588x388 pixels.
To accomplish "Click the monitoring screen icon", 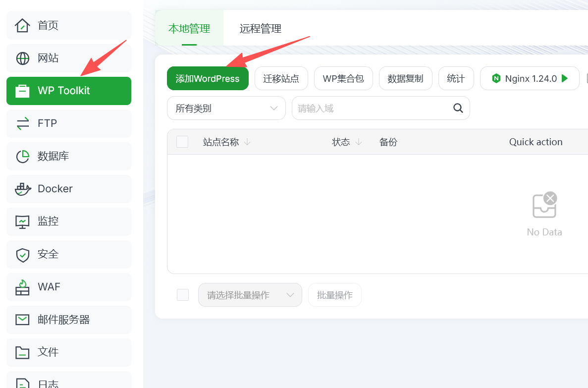I will point(22,222).
